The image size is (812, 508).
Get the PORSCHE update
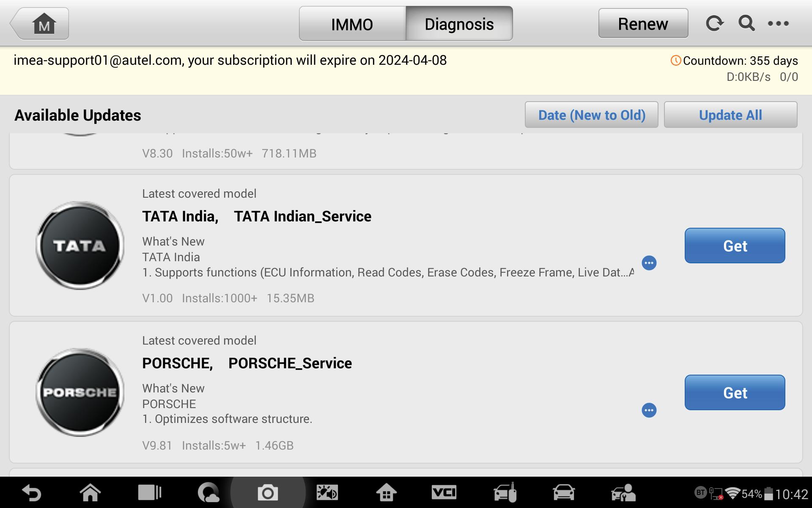click(735, 392)
